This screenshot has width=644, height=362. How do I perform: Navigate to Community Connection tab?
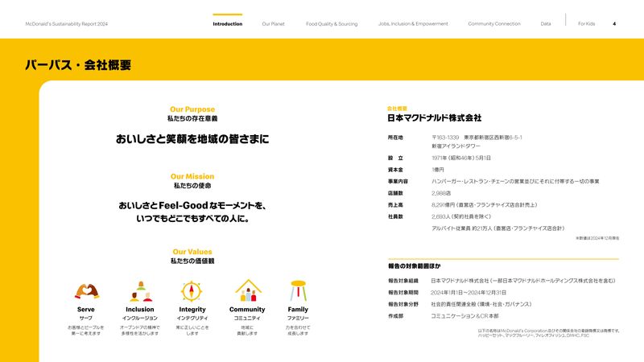[x=494, y=24]
